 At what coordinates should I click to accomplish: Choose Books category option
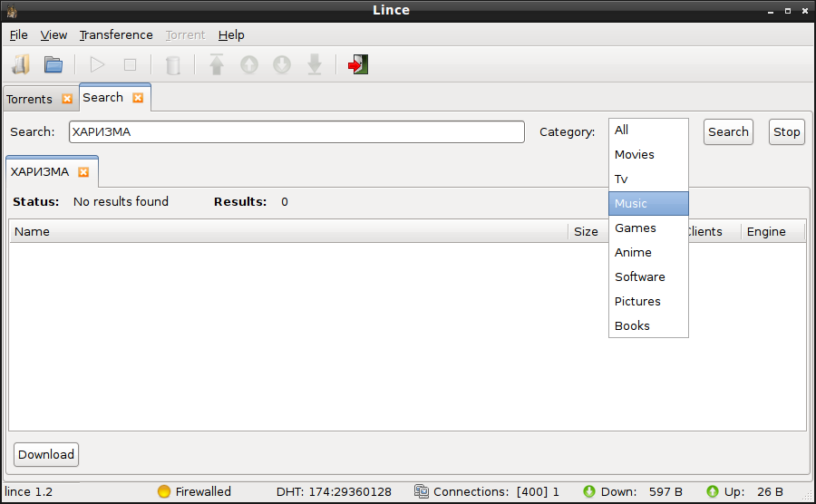pyautogui.click(x=648, y=325)
